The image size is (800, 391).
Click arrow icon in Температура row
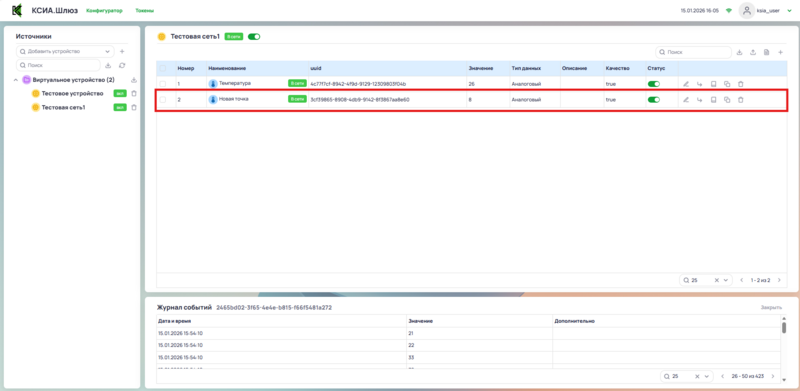click(x=700, y=84)
